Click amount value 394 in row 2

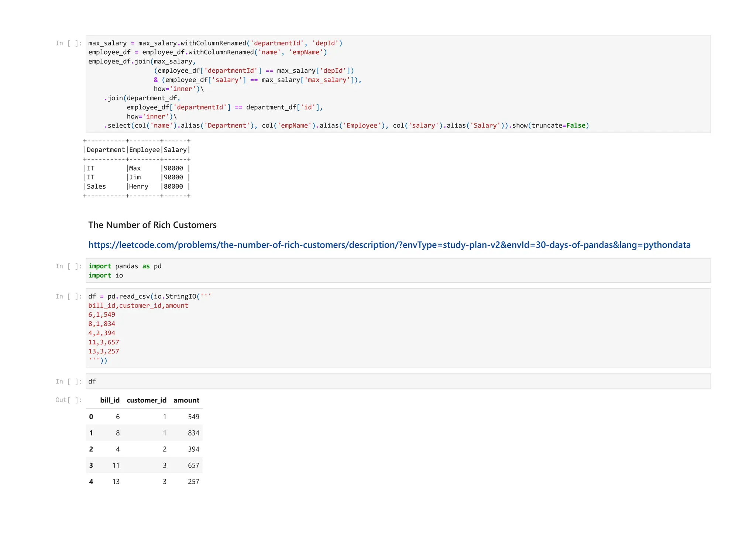tap(193, 449)
